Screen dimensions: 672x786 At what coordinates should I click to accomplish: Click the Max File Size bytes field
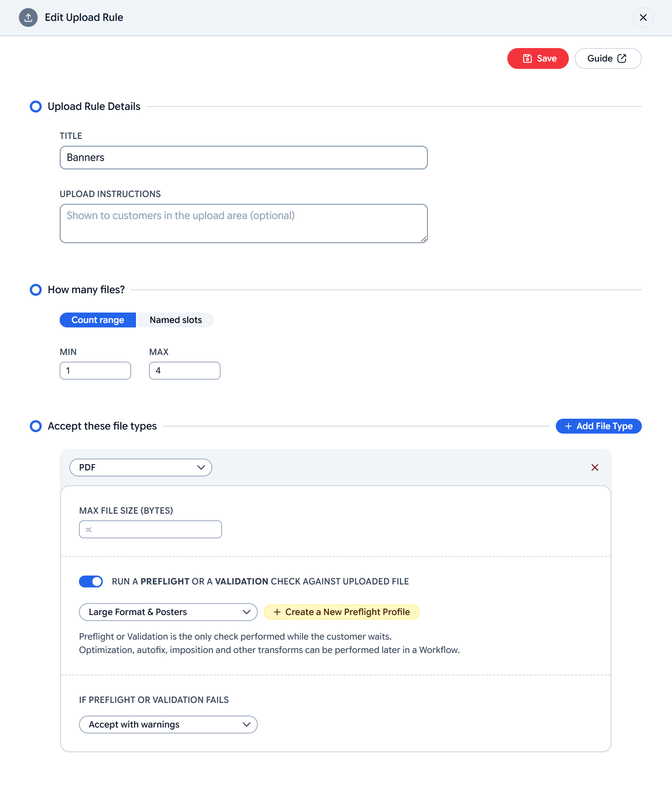pos(150,529)
